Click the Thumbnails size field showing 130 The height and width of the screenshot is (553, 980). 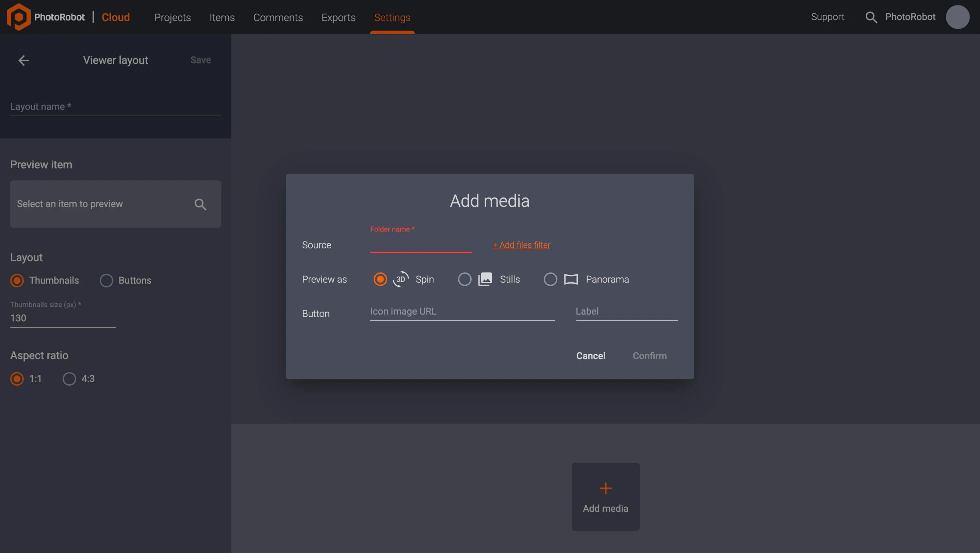pos(63,318)
